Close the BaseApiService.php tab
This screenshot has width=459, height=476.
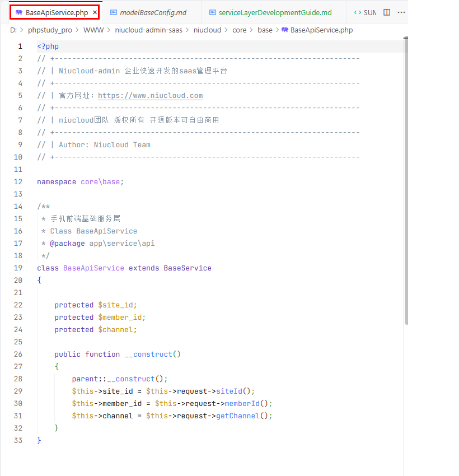click(x=95, y=12)
